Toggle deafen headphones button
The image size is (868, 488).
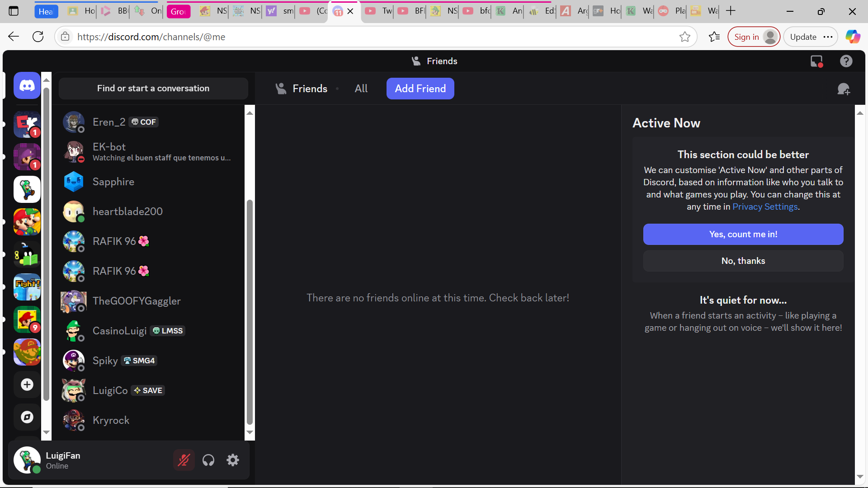[208, 460]
